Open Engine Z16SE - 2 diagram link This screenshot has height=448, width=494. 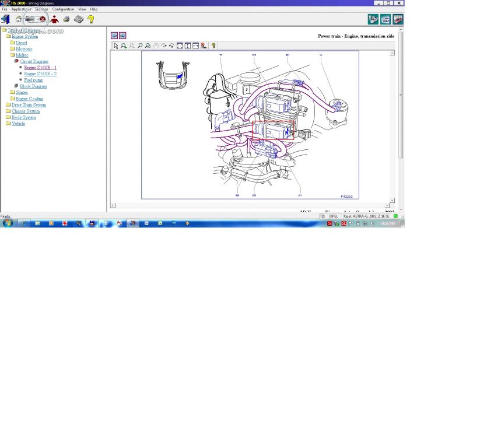[x=40, y=73]
